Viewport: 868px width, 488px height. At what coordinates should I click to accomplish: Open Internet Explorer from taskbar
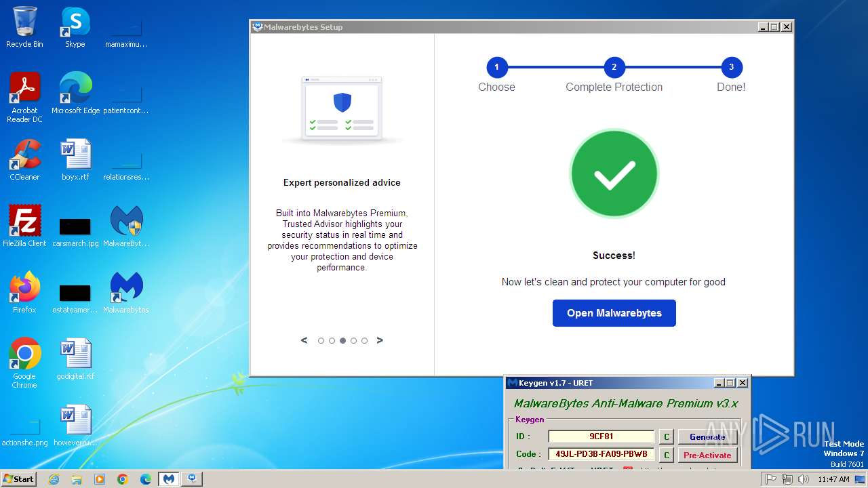tap(54, 479)
